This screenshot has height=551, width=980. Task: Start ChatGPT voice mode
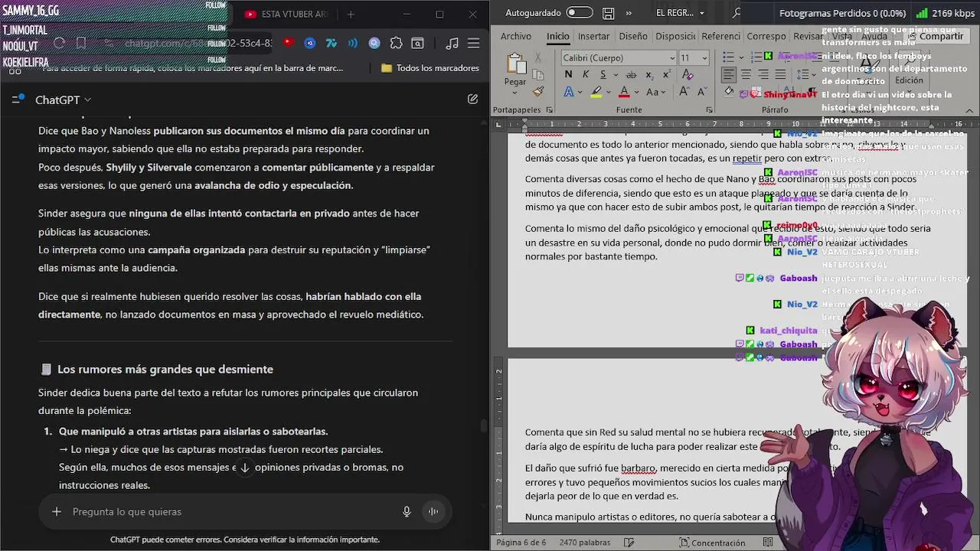[x=433, y=511]
